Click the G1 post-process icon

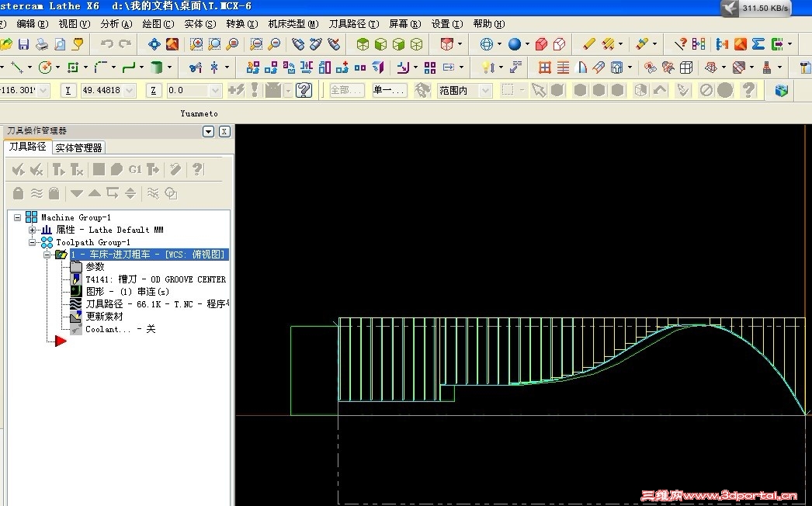135,169
